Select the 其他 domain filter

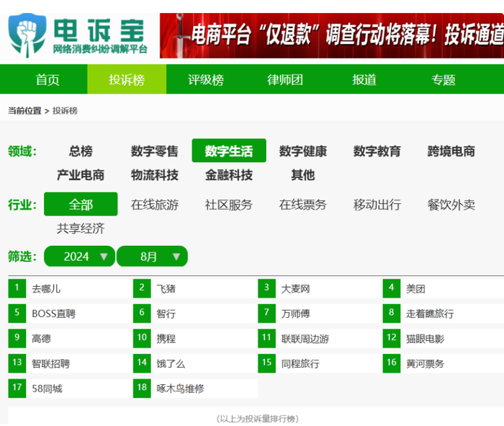tap(303, 175)
